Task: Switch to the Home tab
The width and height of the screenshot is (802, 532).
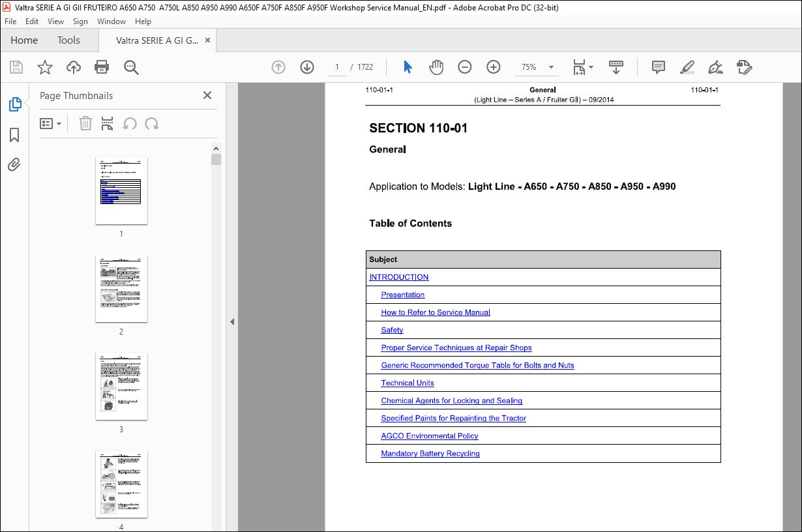Action: coord(24,40)
